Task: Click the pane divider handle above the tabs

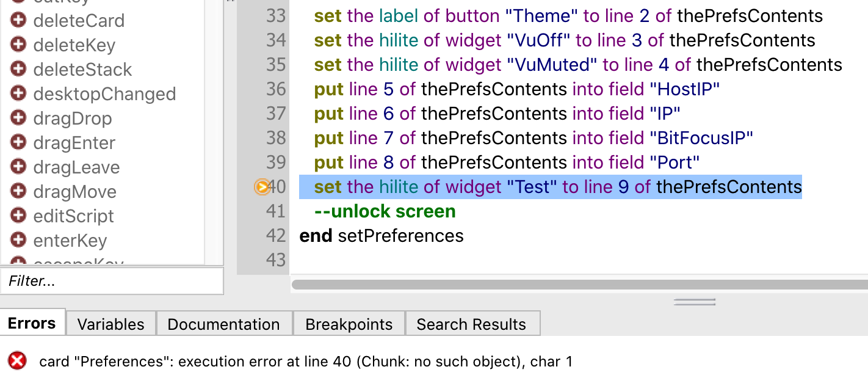Action: point(695,302)
